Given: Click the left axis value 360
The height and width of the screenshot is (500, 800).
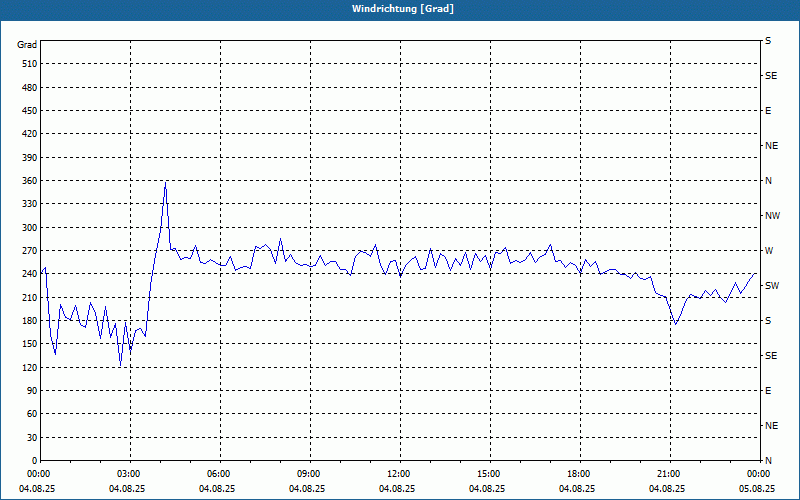Looking at the screenshot, I should coord(30,181).
